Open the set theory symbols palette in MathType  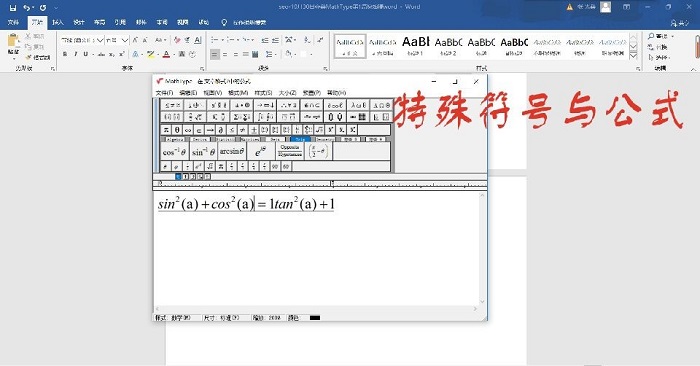coord(312,105)
